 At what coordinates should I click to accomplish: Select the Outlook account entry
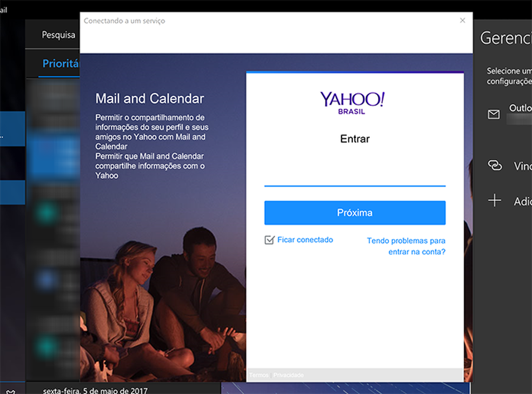[509, 114]
